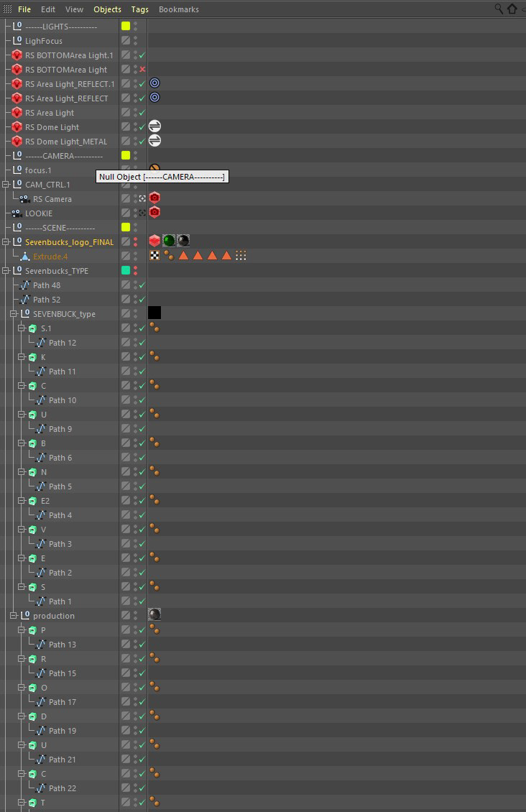Toggle the enable check on Path 52
The height and width of the screenshot is (812, 526).
[142, 300]
